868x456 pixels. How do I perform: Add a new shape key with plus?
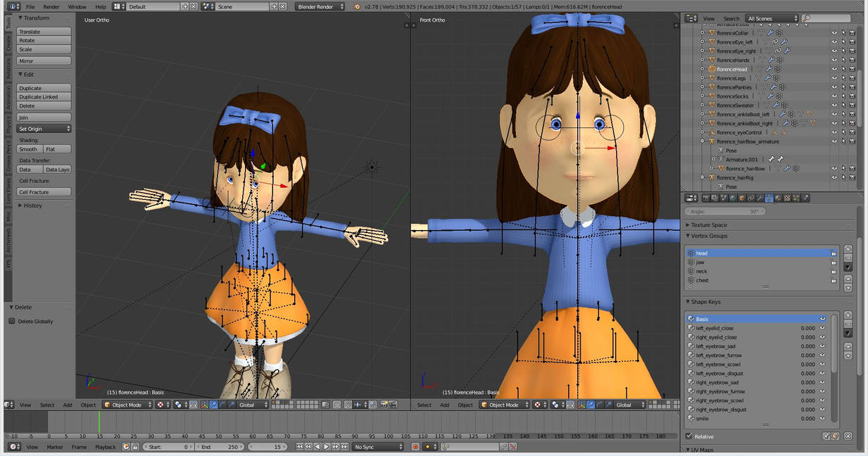pyautogui.click(x=848, y=315)
